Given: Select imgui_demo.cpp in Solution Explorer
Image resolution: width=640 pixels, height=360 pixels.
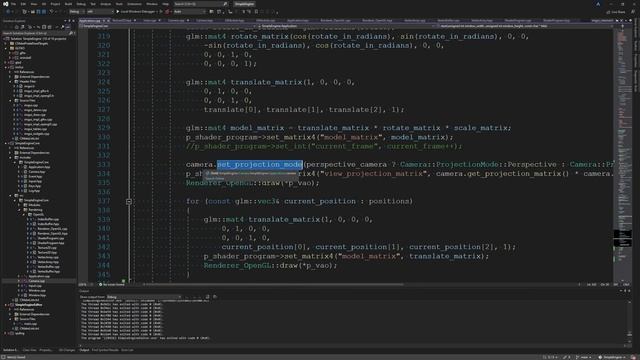Looking at the screenshot, I should point(35,110).
